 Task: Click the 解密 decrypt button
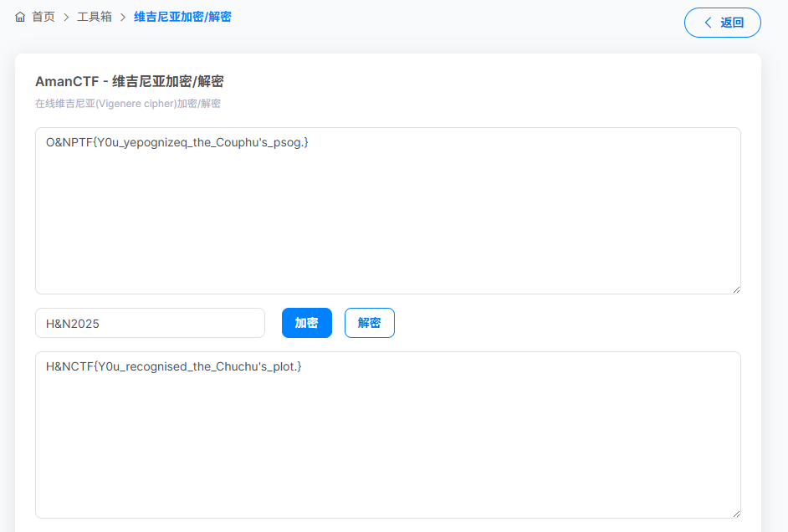point(370,323)
